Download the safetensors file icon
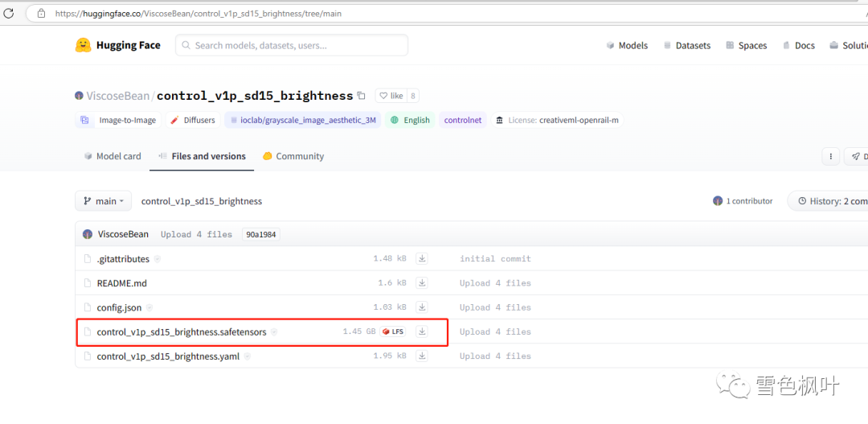The image size is (868, 424). [422, 331]
